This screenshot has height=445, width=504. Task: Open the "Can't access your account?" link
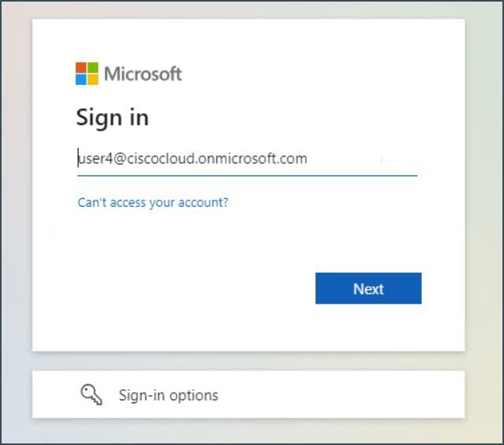pos(153,202)
